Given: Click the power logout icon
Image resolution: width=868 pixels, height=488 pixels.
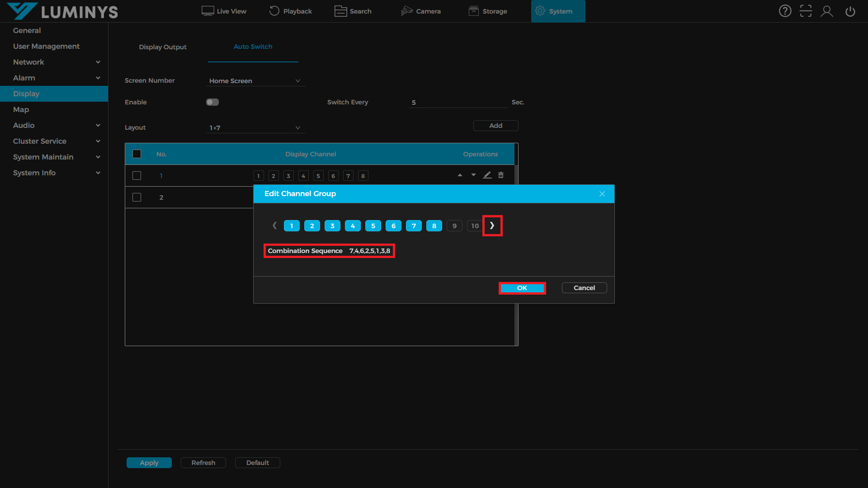Looking at the screenshot, I should [850, 11].
